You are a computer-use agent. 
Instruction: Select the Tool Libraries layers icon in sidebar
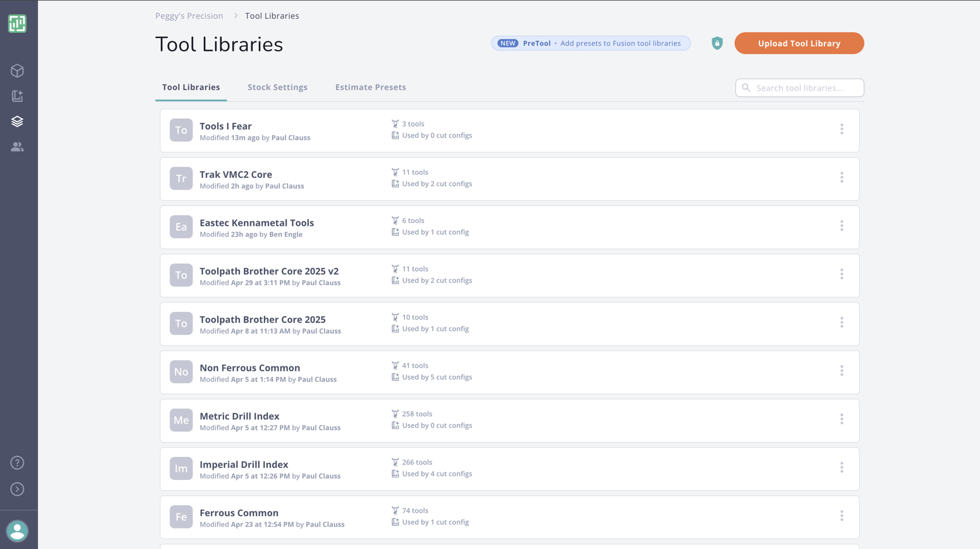(18, 121)
